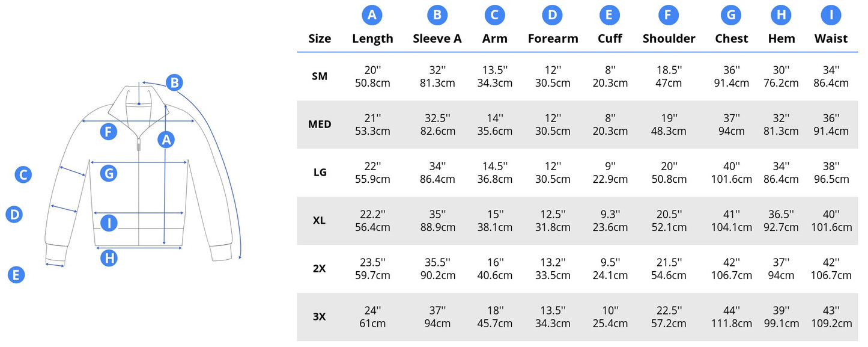Click the F badge above Shoulder column

[x=669, y=15]
